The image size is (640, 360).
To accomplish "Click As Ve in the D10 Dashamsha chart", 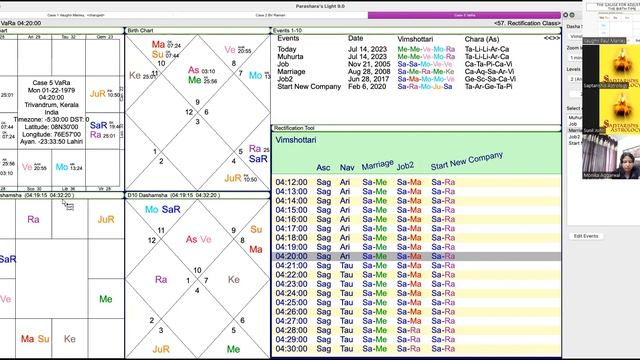I will coord(199,240).
